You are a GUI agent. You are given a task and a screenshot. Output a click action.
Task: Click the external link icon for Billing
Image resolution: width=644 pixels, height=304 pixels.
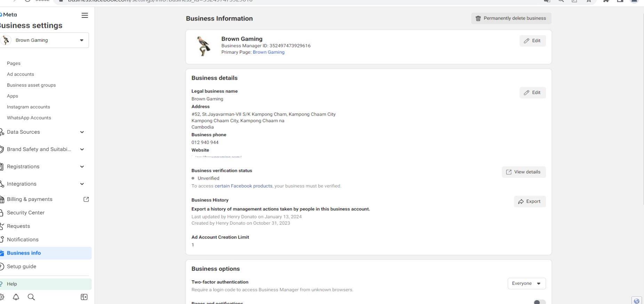point(86,199)
